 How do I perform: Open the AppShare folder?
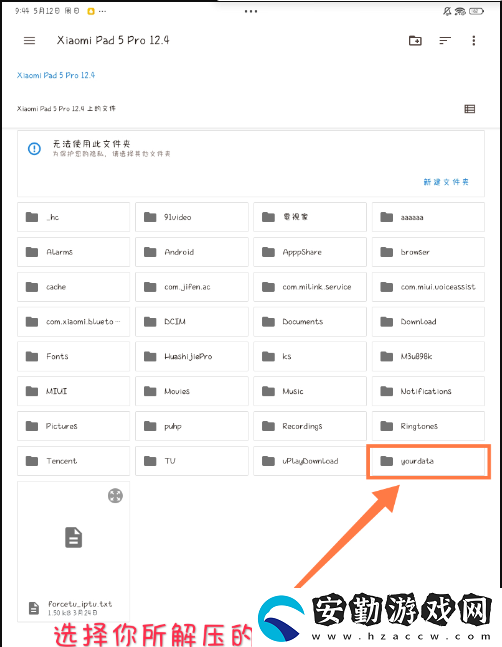point(310,252)
